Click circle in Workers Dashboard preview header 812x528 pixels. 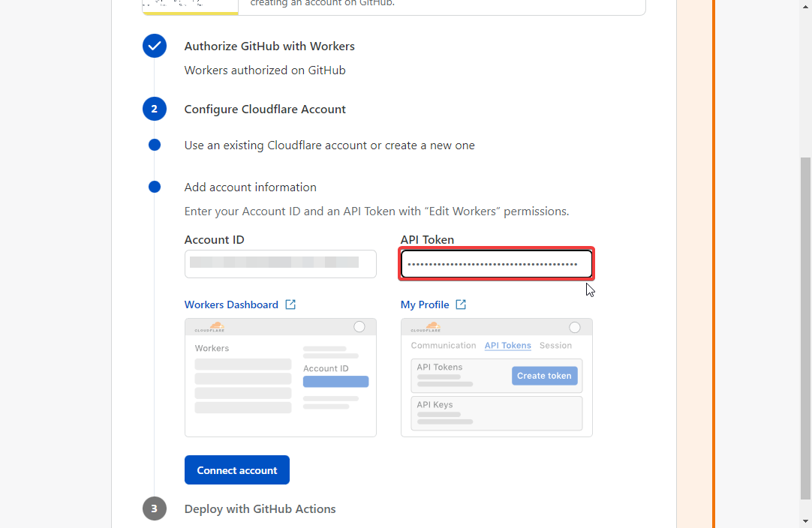[359, 327]
